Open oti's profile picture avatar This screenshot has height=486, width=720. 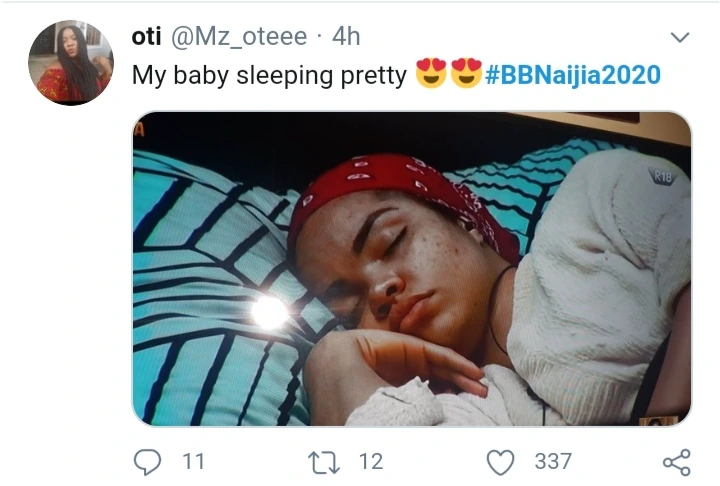pyautogui.click(x=69, y=62)
